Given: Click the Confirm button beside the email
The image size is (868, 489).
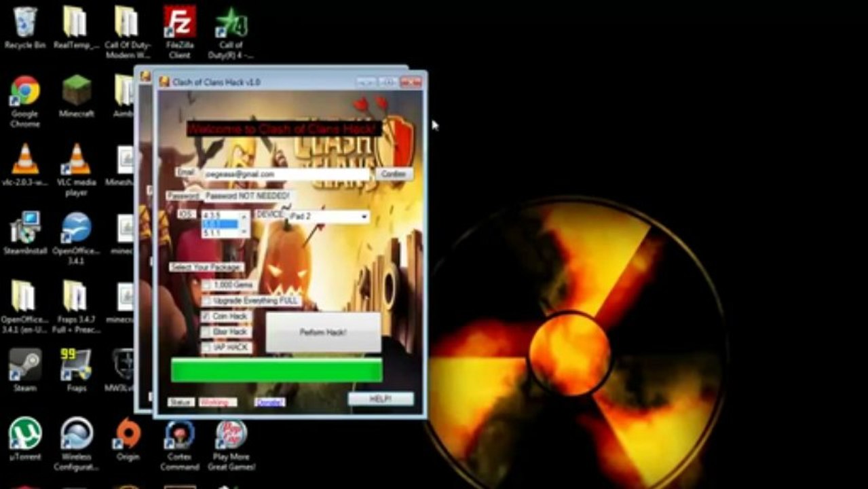Looking at the screenshot, I should [394, 175].
